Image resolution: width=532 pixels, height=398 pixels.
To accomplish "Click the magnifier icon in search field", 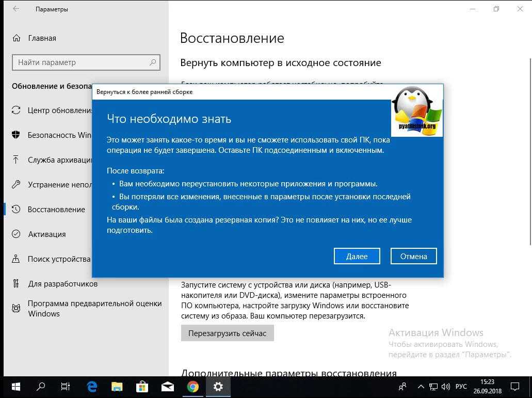I will (x=153, y=62).
